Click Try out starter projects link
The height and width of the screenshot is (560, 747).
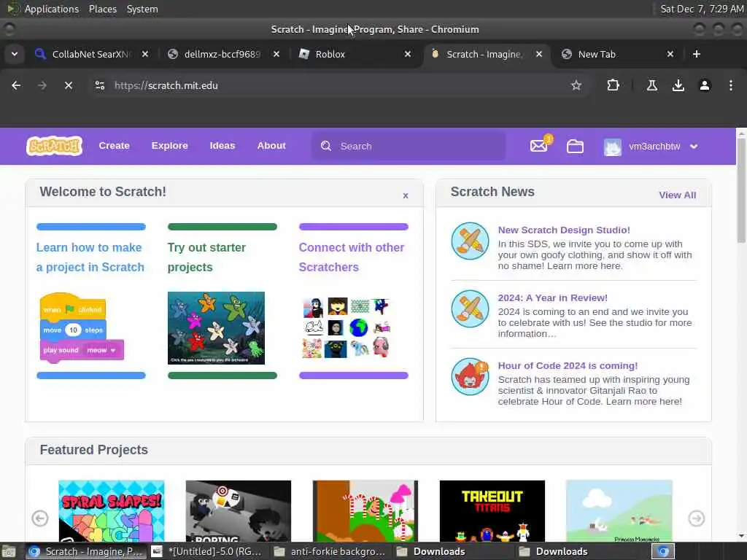[206, 257]
